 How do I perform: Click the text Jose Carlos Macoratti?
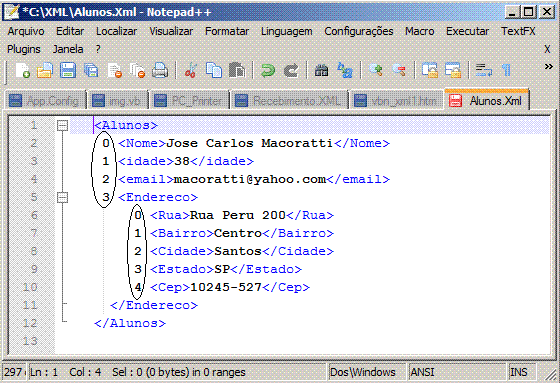[250, 143]
